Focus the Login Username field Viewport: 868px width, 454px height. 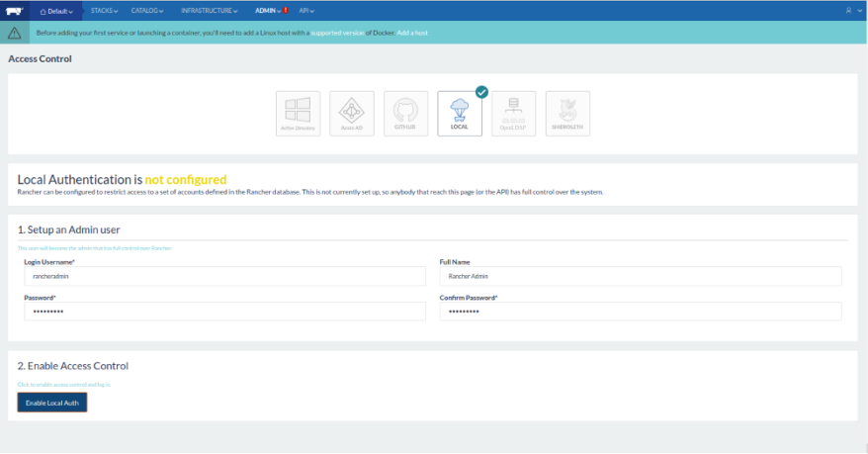[x=224, y=277]
